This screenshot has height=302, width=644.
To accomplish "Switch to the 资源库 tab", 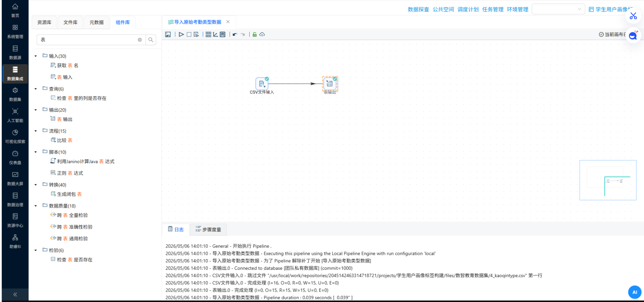I will [44, 22].
